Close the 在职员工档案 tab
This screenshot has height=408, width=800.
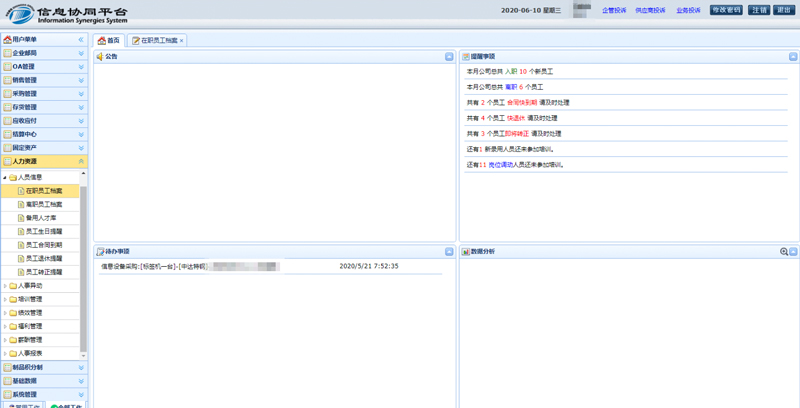(x=182, y=41)
